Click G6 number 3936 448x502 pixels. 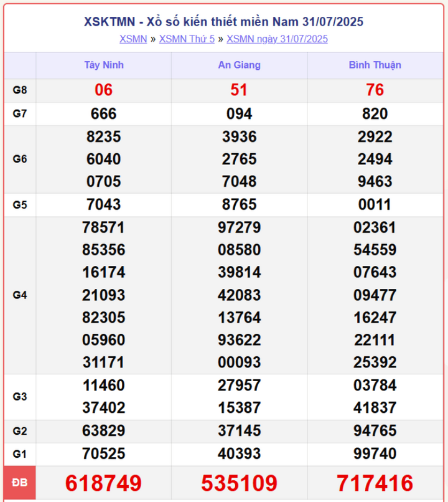point(239,136)
